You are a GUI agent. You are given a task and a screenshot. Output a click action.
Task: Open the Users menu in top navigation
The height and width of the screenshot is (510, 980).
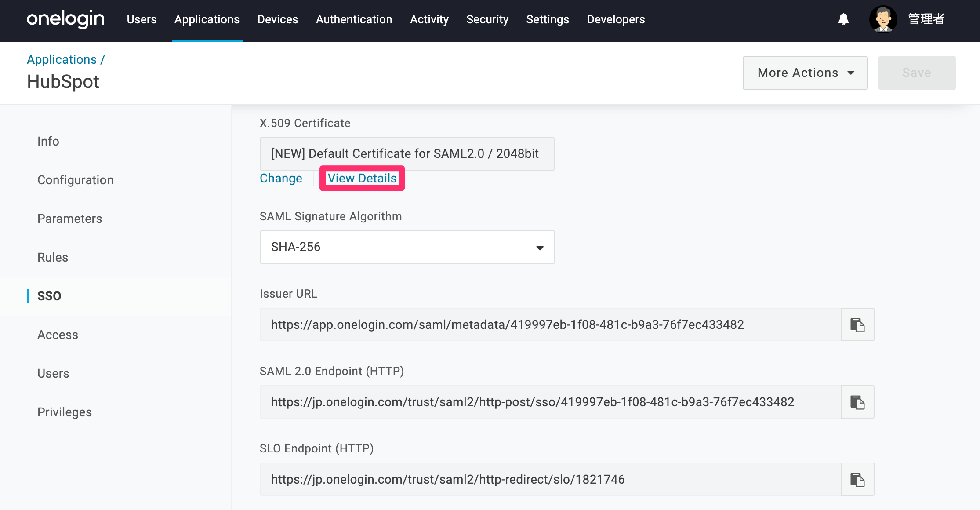pyautogui.click(x=142, y=19)
